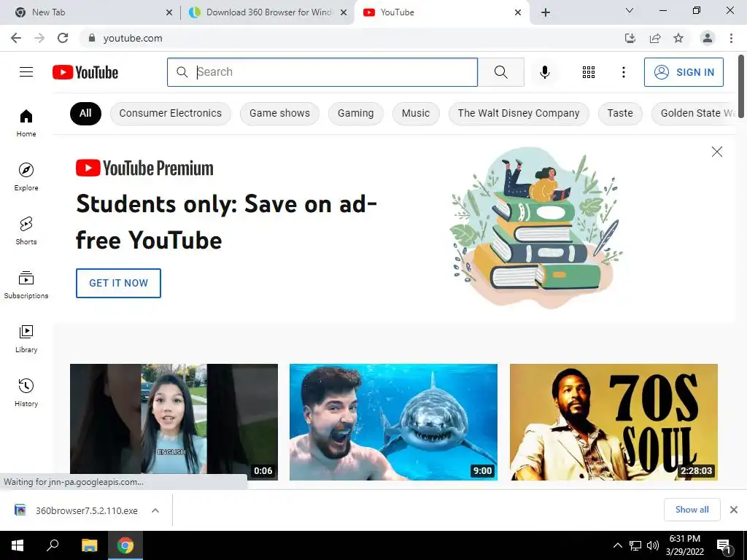Open Chrome's three-dot menu
Viewport: 747px width, 560px height.
731,38
